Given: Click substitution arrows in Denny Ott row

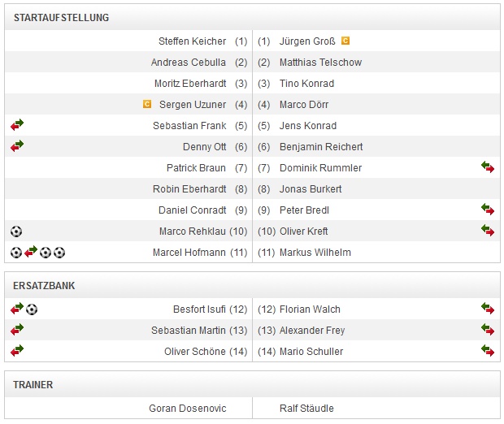Looking at the screenshot, I should (x=17, y=146).
